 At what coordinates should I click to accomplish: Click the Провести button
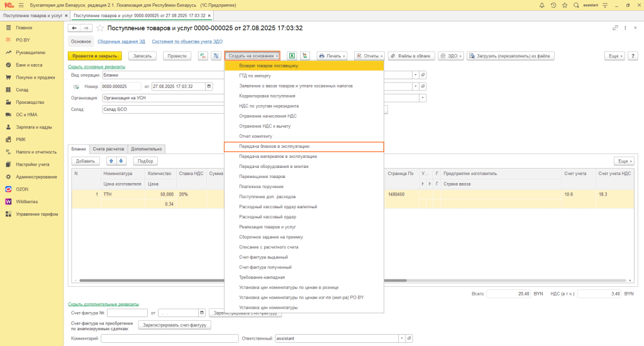[x=177, y=56]
